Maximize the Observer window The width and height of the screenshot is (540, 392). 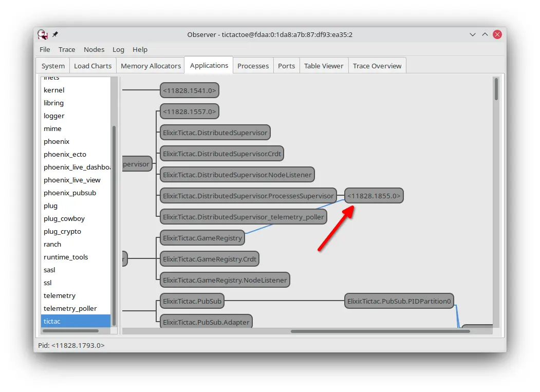tap(485, 34)
